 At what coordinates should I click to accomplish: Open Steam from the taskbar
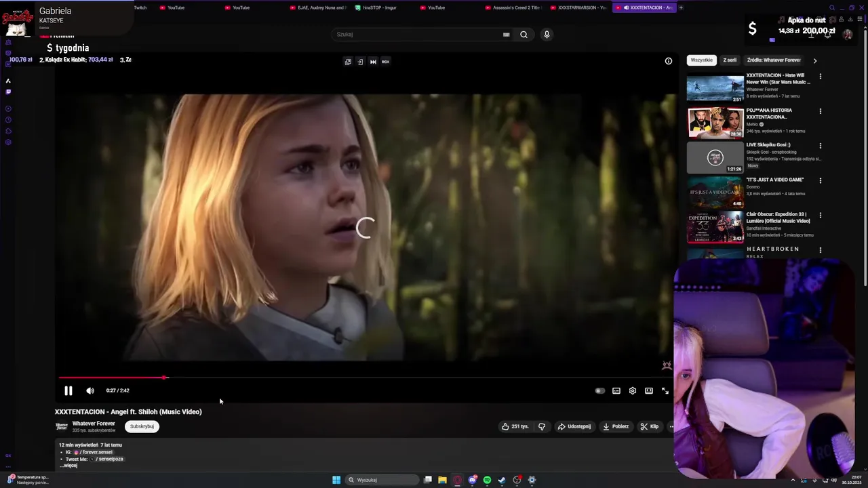coord(502,480)
